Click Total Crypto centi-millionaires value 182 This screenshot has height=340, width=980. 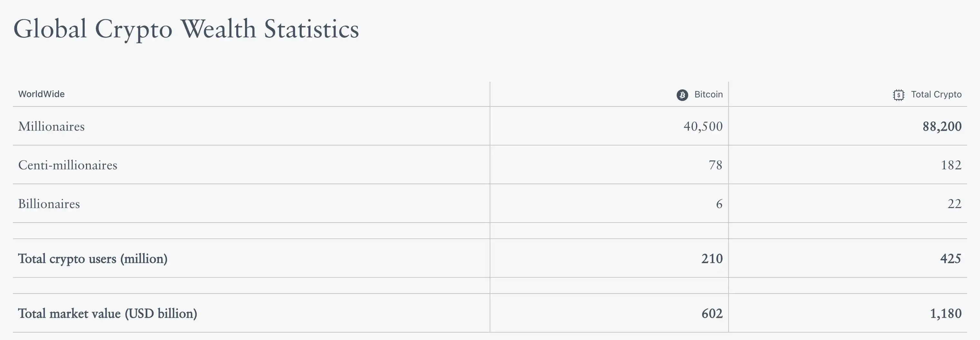point(951,165)
